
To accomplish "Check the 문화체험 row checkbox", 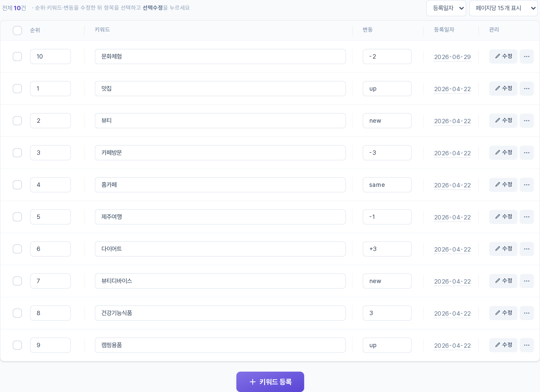I will [x=17, y=57].
